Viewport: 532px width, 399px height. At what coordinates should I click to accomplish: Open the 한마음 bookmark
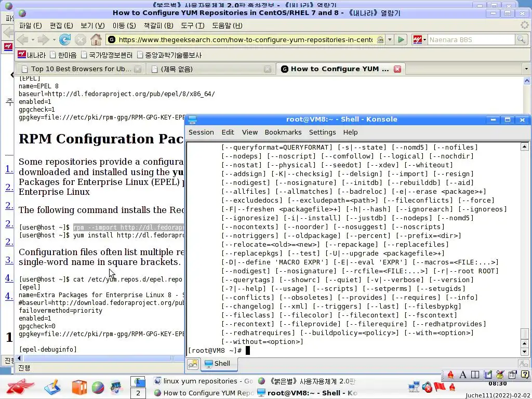coord(63,55)
